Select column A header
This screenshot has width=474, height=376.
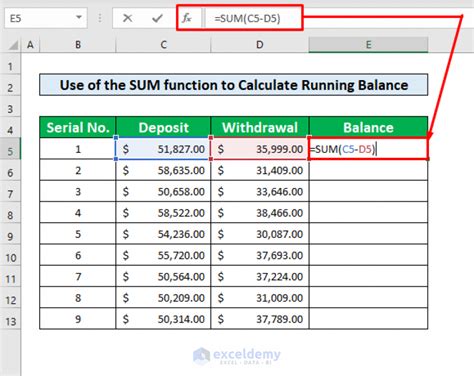30,45
